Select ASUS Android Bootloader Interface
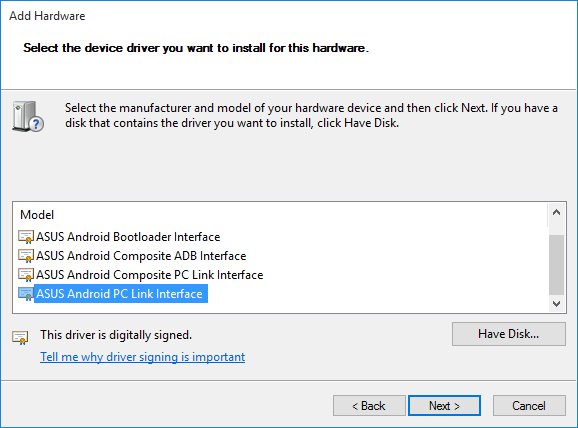Image resolution: width=578 pixels, height=428 pixels. pos(128,237)
